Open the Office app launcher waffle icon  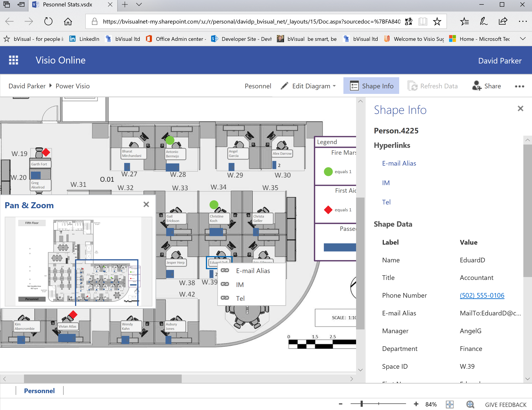pos(14,60)
